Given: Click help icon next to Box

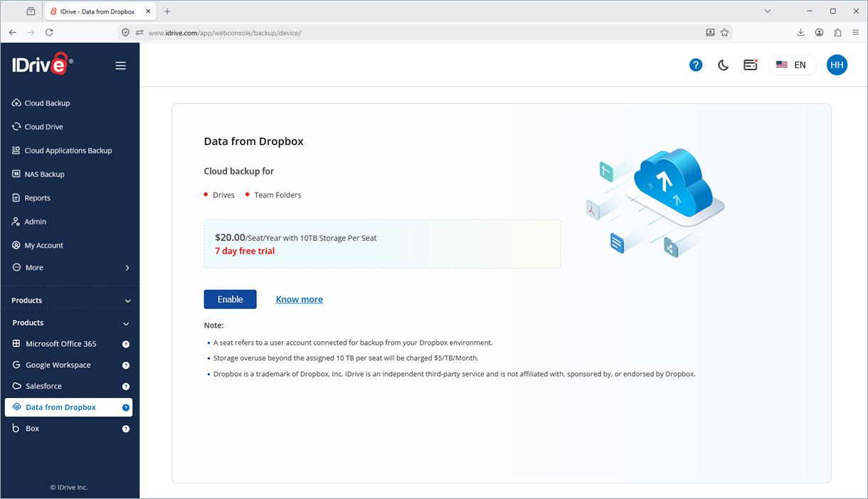Looking at the screenshot, I should [126, 429].
